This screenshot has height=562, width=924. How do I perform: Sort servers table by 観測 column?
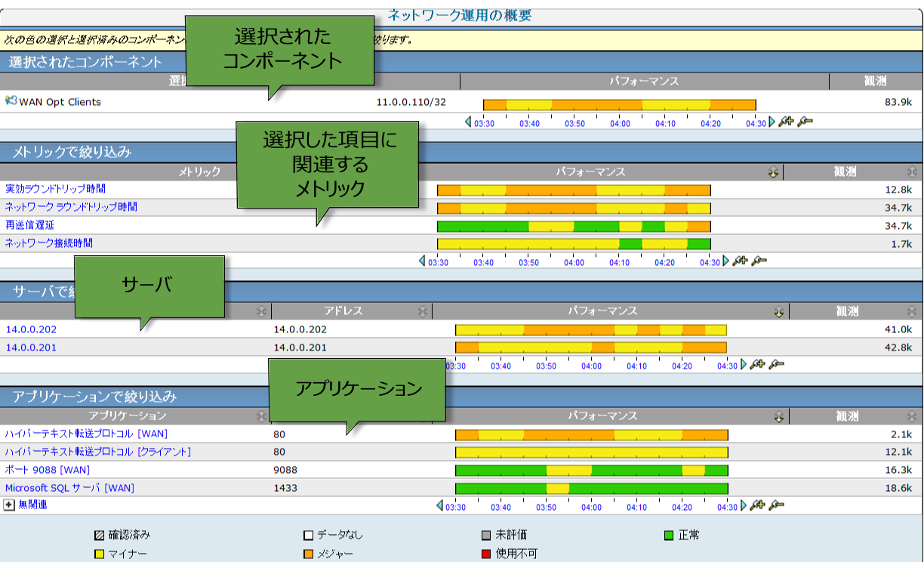tap(912, 310)
